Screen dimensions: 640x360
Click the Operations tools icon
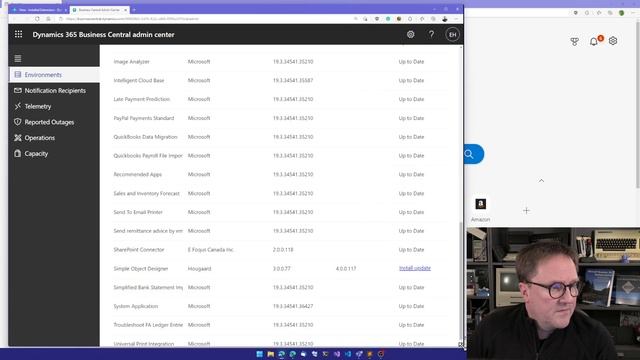pyautogui.click(x=18, y=138)
